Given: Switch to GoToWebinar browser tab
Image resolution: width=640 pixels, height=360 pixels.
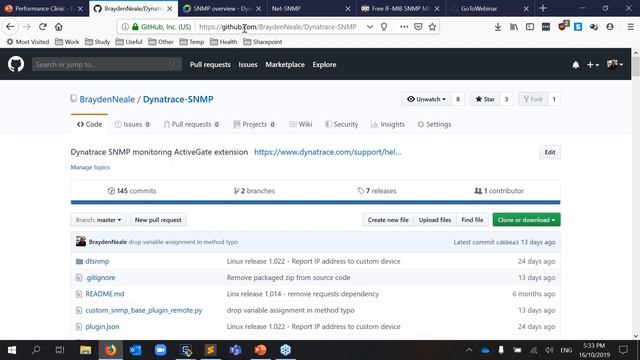Looking at the screenshot, I should tap(489, 9).
